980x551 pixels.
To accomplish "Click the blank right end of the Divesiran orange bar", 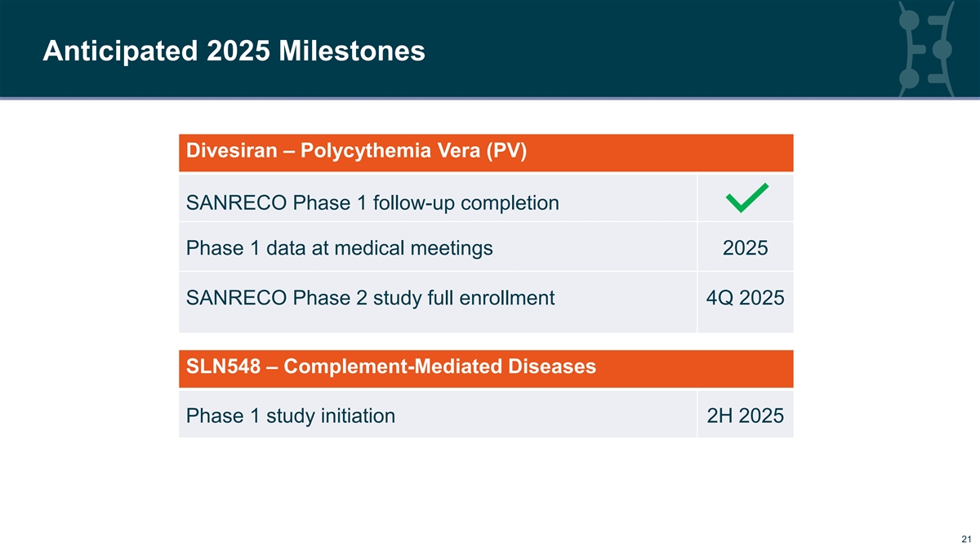I will coord(735,153).
